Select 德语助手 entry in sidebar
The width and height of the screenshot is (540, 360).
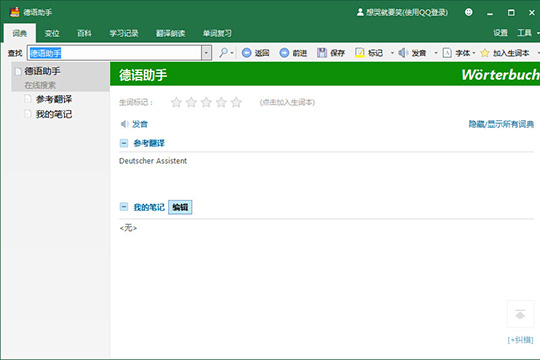[x=42, y=71]
